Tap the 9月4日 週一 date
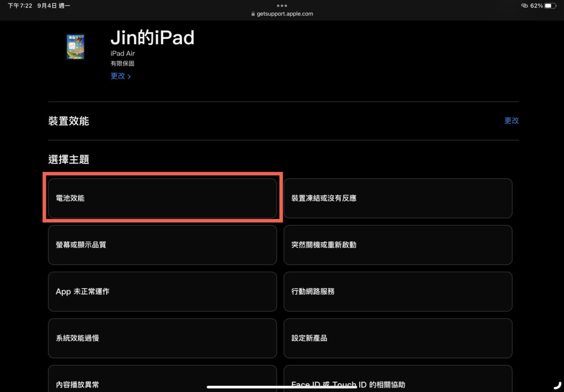The image size is (564, 392). [x=54, y=6]
